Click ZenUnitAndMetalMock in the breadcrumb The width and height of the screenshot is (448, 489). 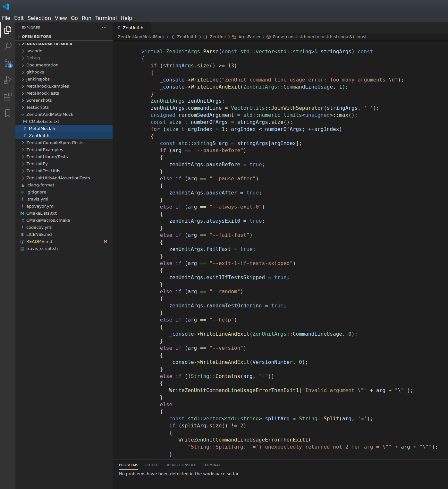coord(141,37)
